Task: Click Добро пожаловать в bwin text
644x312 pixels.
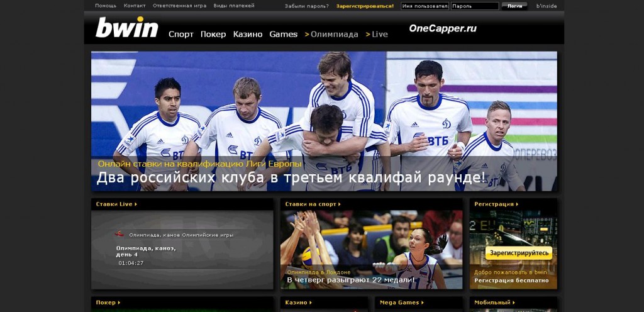Action: (x=511, y=272)
